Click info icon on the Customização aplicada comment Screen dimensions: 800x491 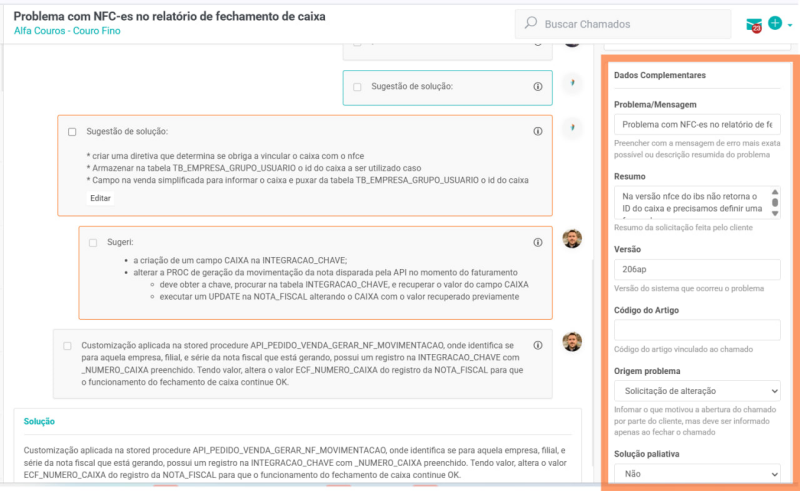538,345
